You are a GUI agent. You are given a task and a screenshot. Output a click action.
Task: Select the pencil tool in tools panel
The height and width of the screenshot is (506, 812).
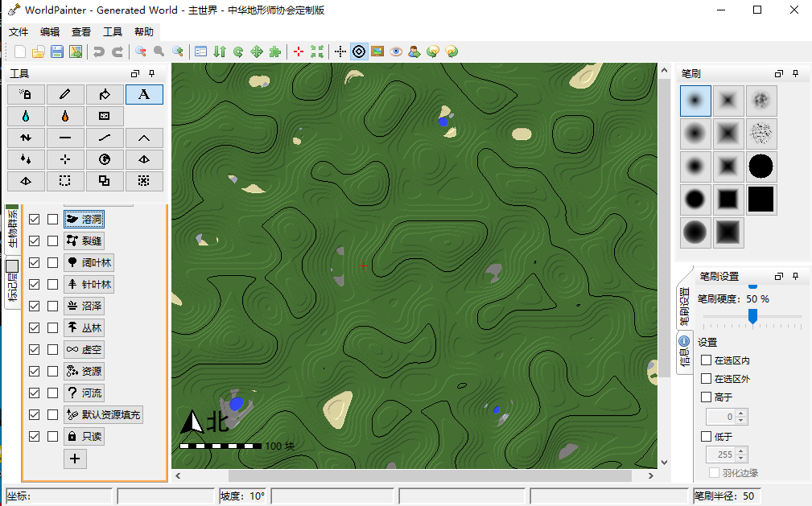pyautogui.click(x=65, y=94)
